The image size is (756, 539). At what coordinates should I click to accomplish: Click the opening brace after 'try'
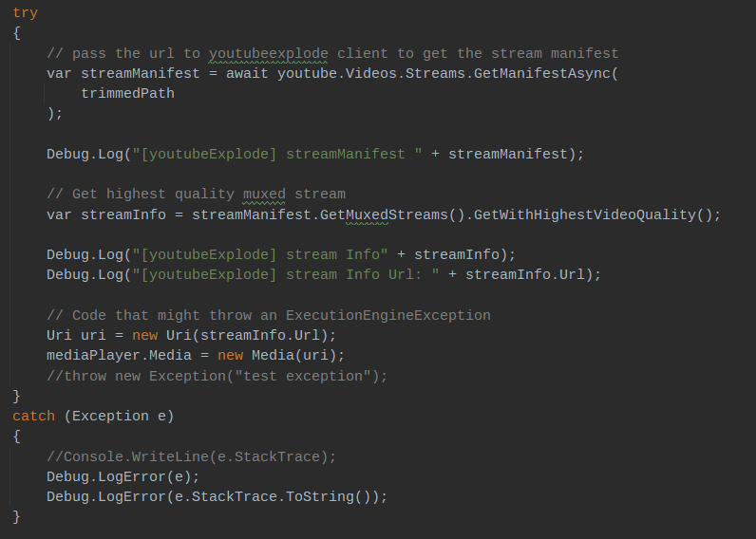16,33
